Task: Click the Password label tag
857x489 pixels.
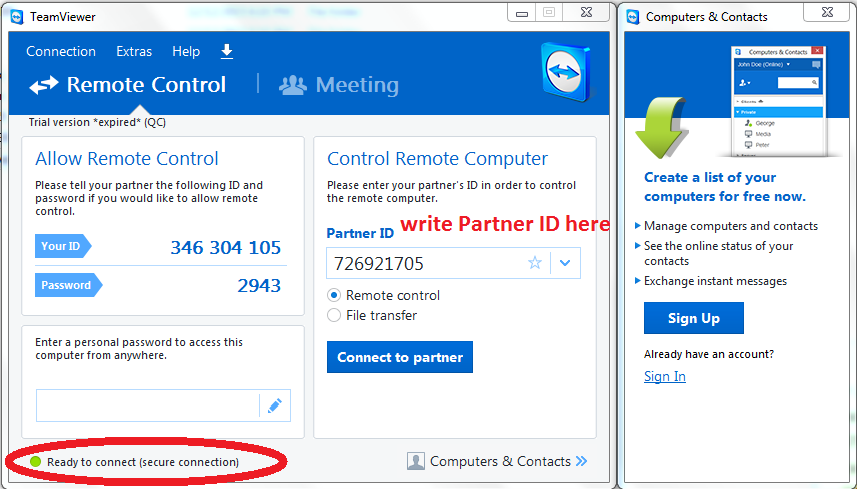Action: coord(68,285)
